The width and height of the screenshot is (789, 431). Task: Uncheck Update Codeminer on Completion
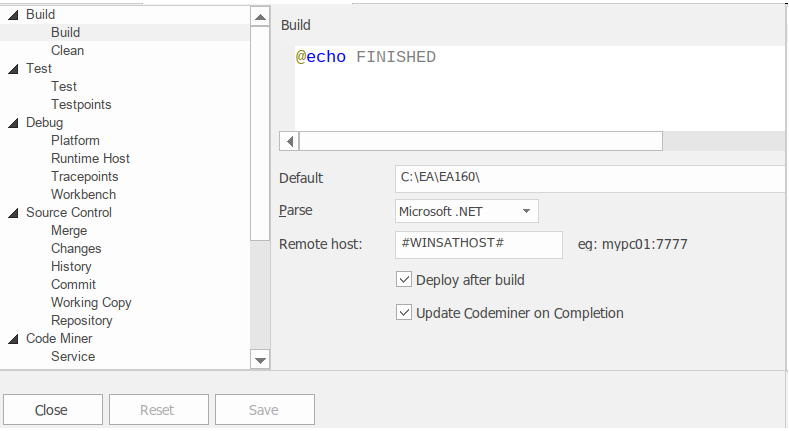[405, 313]
